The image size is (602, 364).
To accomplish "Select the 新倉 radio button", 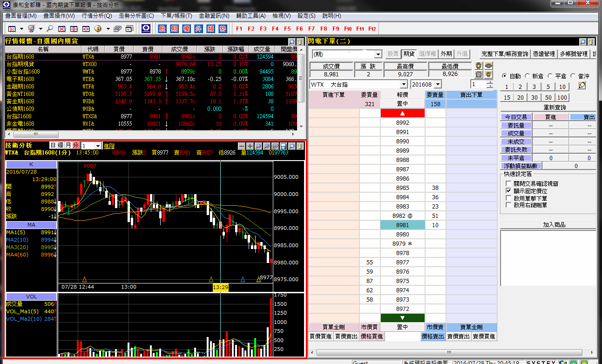I will [528, 76].
